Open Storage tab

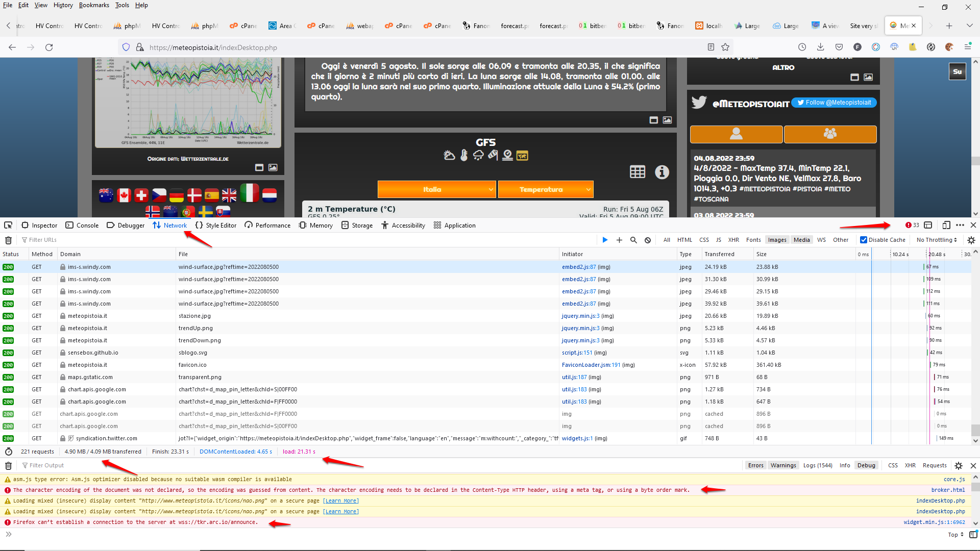[357, 225]
